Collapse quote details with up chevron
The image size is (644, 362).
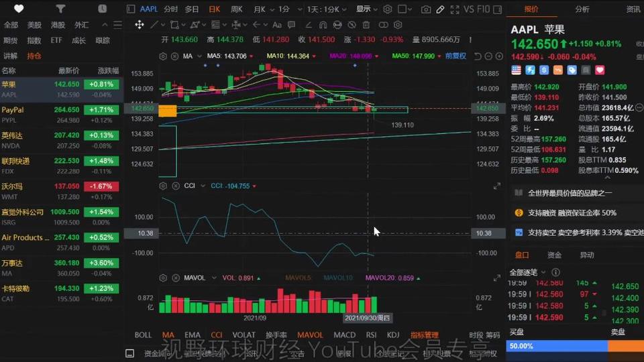pyautogui.click(x=608, y=178)
